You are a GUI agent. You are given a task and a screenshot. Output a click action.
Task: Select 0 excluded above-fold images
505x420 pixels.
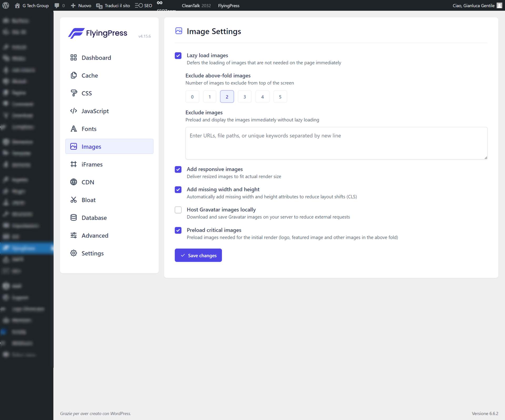[x=192, y=97]
